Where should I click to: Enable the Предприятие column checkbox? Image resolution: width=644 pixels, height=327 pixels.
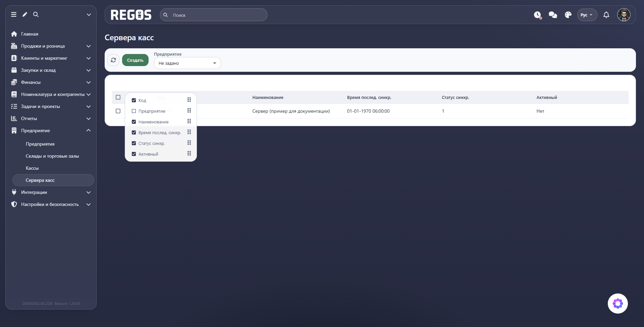click(x=134, y=111)
